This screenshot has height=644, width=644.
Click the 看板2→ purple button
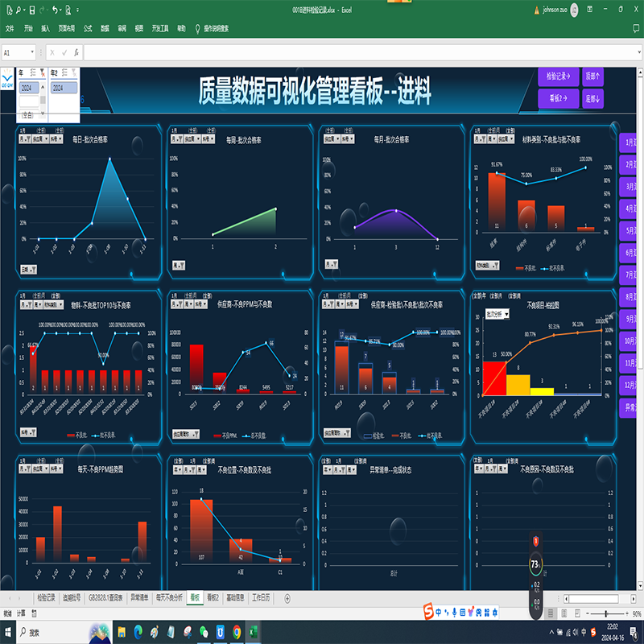(x=558, y=98)
